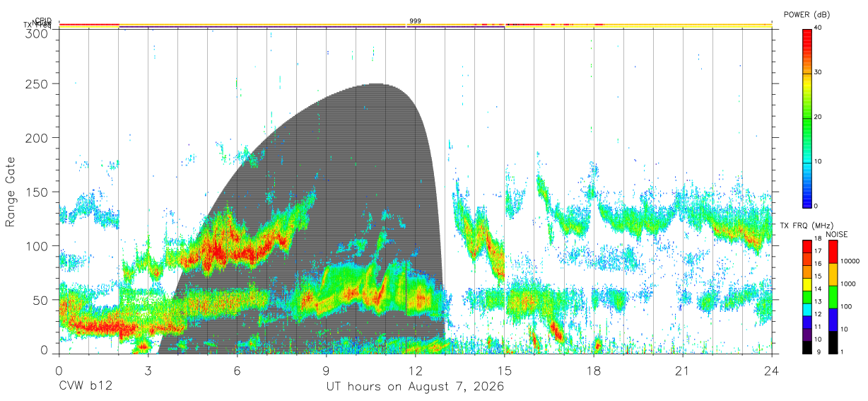
Task: Click the '150' tick on the Range Gate axis
Action: pos(37,192)
